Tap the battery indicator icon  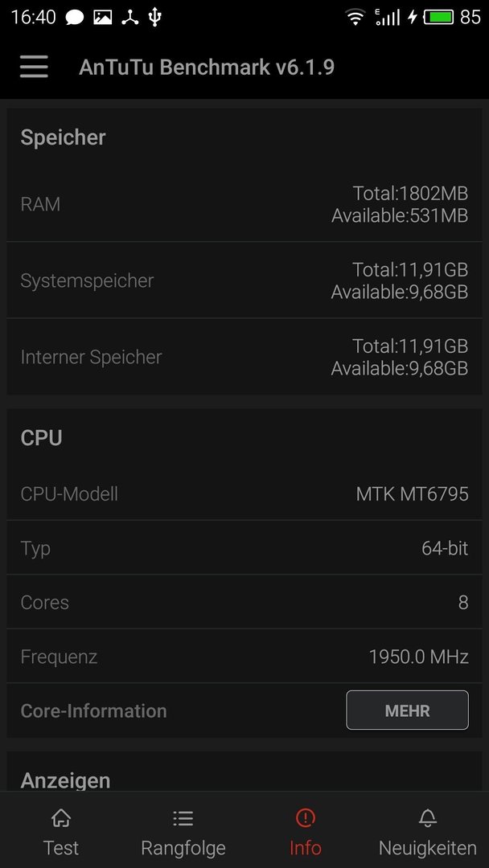(439, 17)
